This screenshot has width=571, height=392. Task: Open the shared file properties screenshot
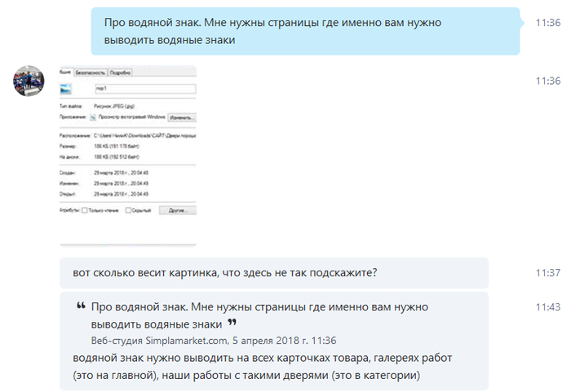[128, 155]
